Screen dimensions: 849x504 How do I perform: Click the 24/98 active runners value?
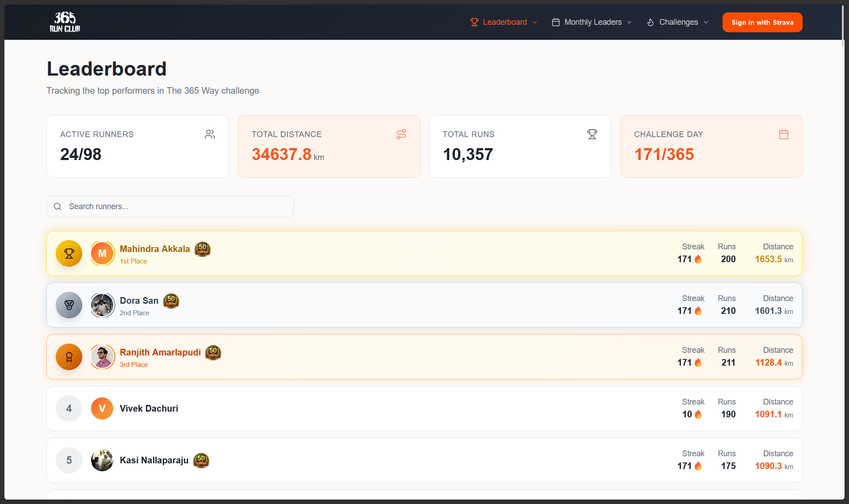[80, 154]
